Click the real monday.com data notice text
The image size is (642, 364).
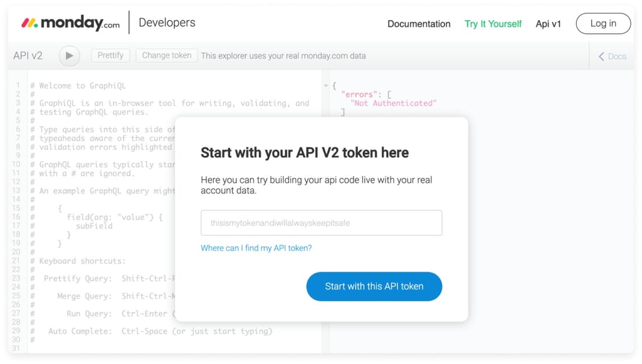coord(283,55)
